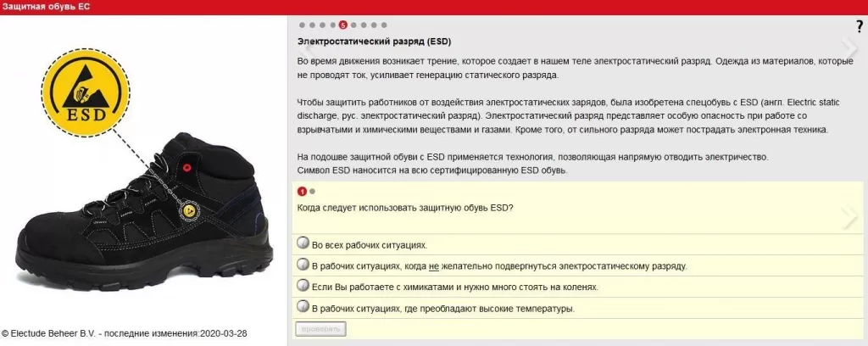The width and height of the screenshot is (868, 346).
Task: Select answer about avoiding electrostatic discharge
Action: click(303, 265)
